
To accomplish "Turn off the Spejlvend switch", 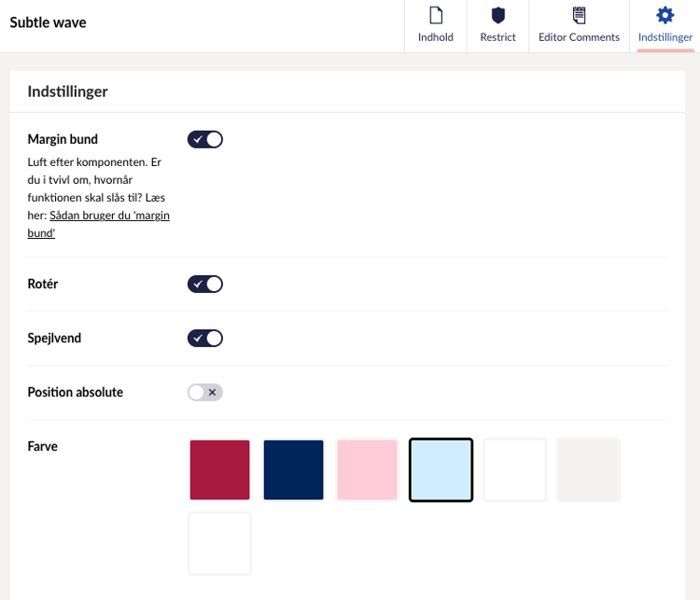I will [x=205, y=338].
